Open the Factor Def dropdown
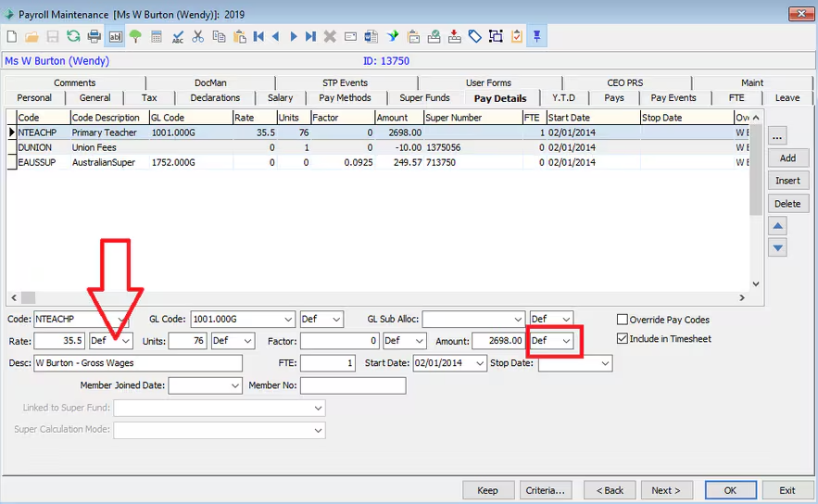Viewport: 818px width, 504px height. (x=419, y=341)
